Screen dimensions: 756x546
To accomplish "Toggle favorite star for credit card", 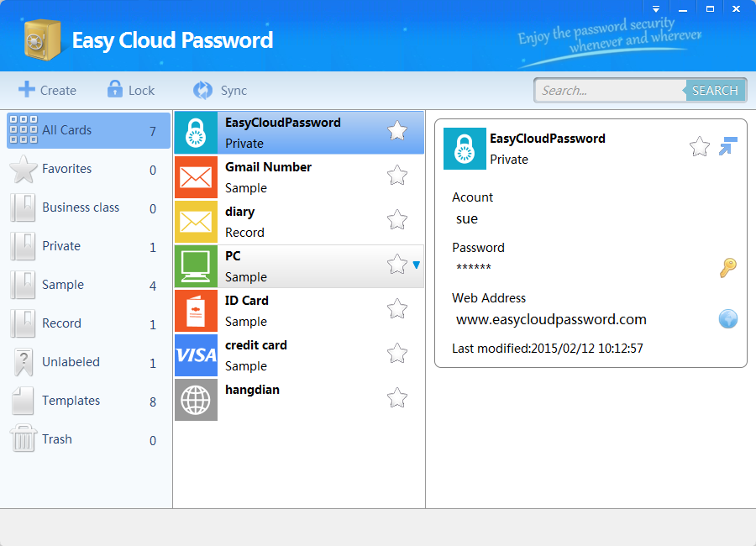I will (x=397, y=353).
